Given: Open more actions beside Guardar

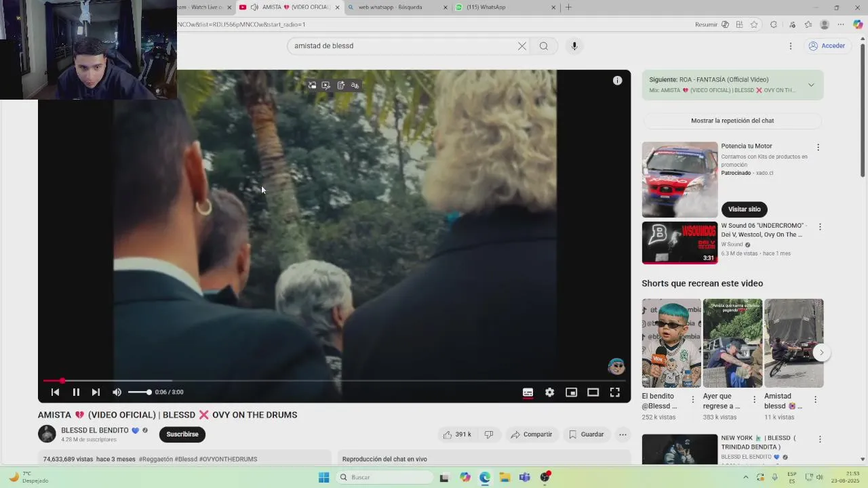Looking at the screenshot, I should (x=623, y=434).
